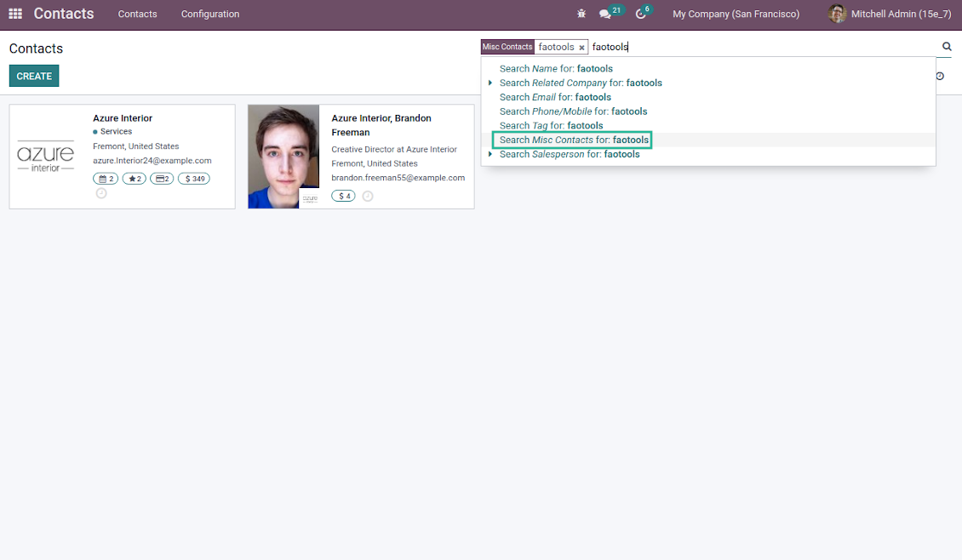Viewport: 962px width, 560px height.
Task: Select the Contacts menu item in navbar
Action: click(x=137, y=14)
